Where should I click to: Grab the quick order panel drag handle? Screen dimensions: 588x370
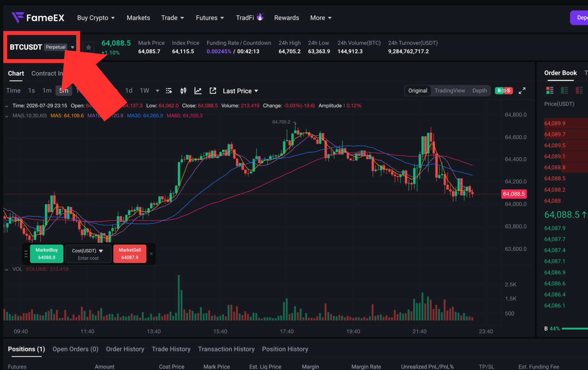[x=26, y=254]
